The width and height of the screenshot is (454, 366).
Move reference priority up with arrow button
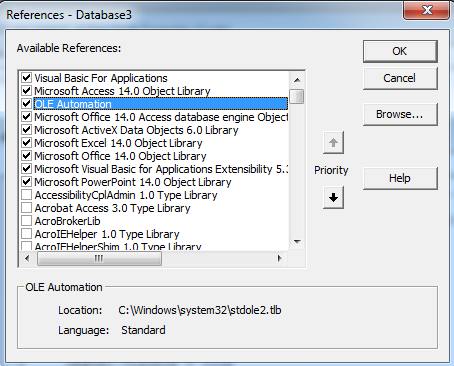(x=333, y=143)
